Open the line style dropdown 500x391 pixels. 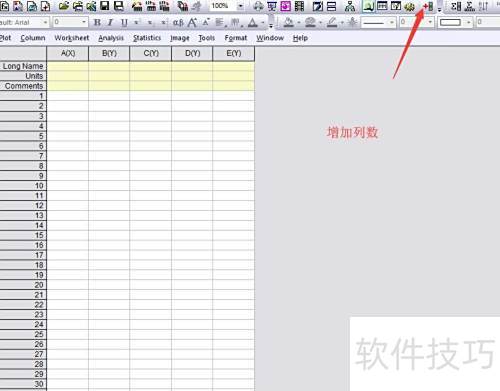coord(392,22)
